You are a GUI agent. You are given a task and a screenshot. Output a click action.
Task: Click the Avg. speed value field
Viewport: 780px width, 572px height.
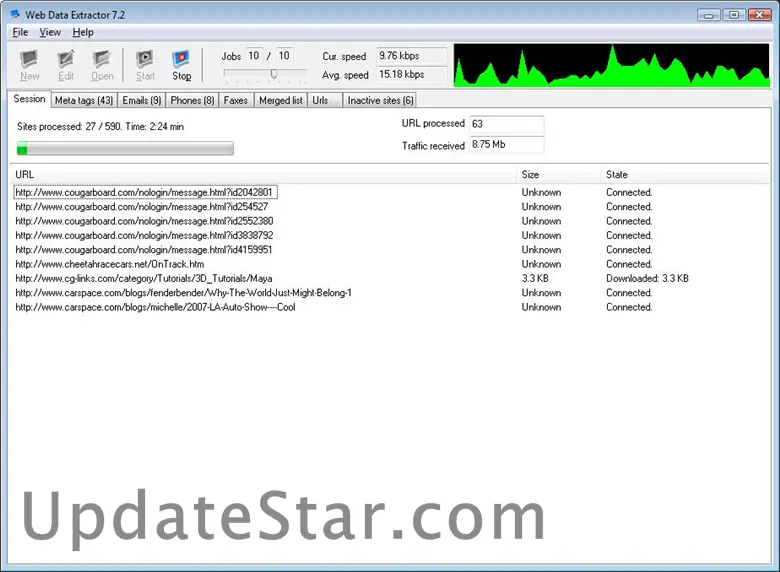[411, 75]
